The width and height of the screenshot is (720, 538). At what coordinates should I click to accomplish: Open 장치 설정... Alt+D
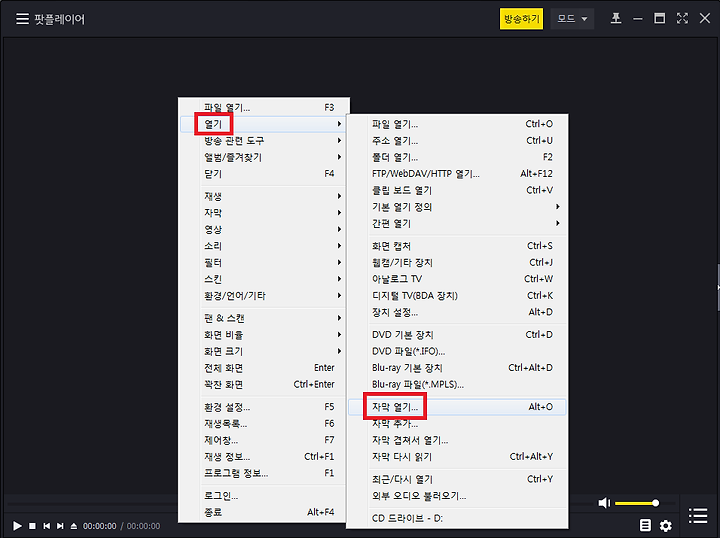457,312
